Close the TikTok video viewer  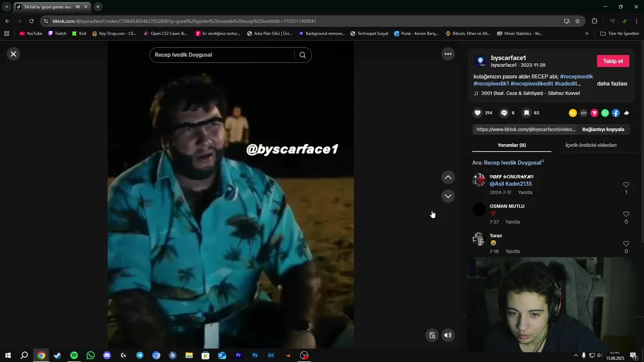click(14, 54)
